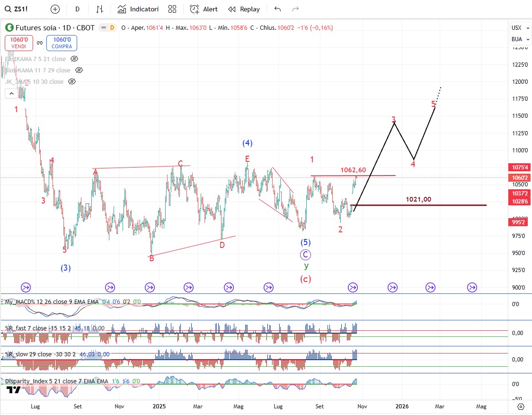Screen dimensions: 532x415
Task: Open the USX currency dropdown
Action: click(x=520, y=28)
